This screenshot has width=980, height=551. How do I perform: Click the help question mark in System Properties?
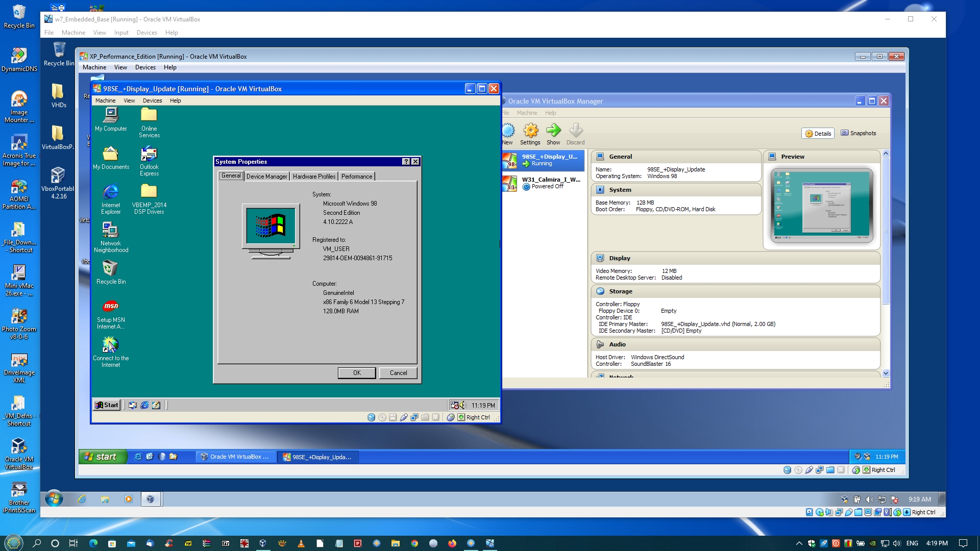click(x=406, y=162)
